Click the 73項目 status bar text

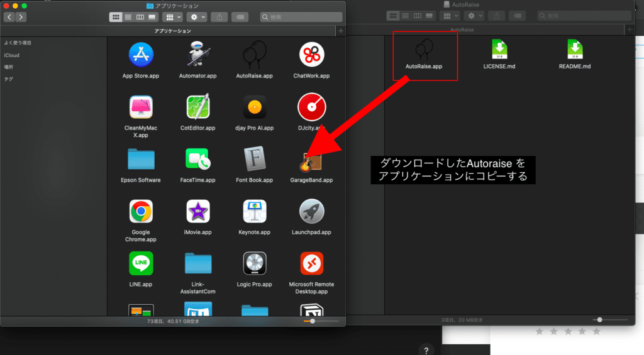tap(173, 321)
